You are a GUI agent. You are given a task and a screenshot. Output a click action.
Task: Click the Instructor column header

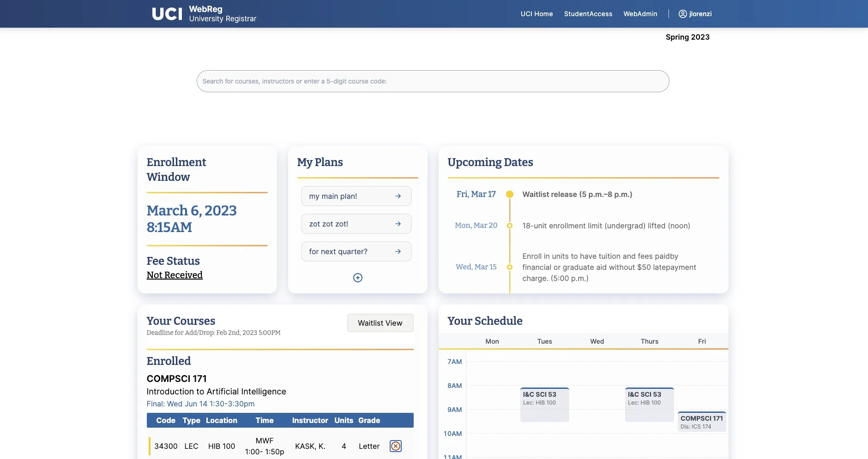310,420
